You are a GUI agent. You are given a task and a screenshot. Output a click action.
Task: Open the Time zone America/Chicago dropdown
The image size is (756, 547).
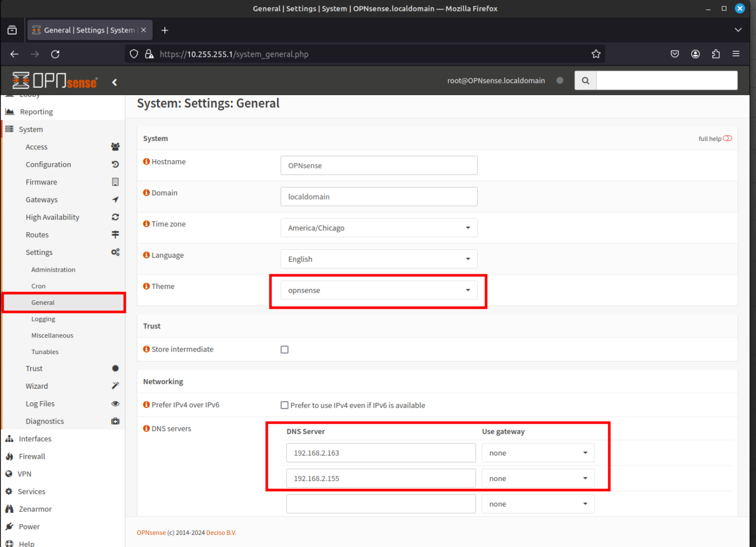(x=379, y=228)
